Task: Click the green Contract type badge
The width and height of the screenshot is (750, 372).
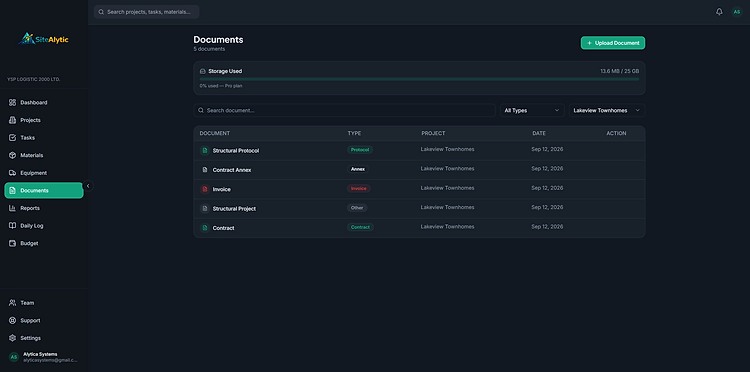Action: tap(360, 227)
